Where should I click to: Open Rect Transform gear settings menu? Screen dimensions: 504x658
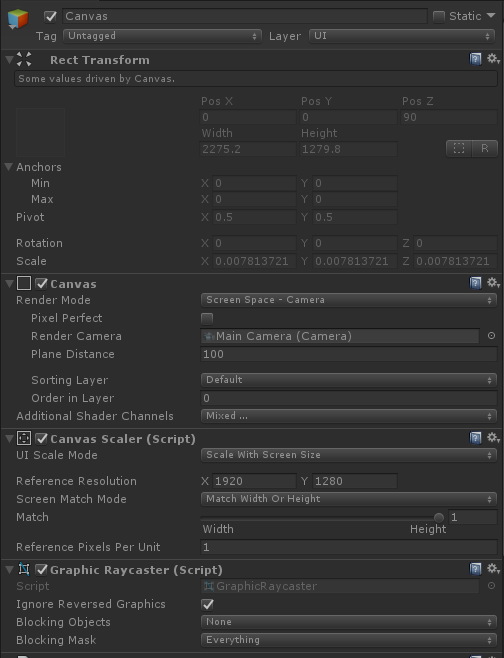tap(493, 59)
